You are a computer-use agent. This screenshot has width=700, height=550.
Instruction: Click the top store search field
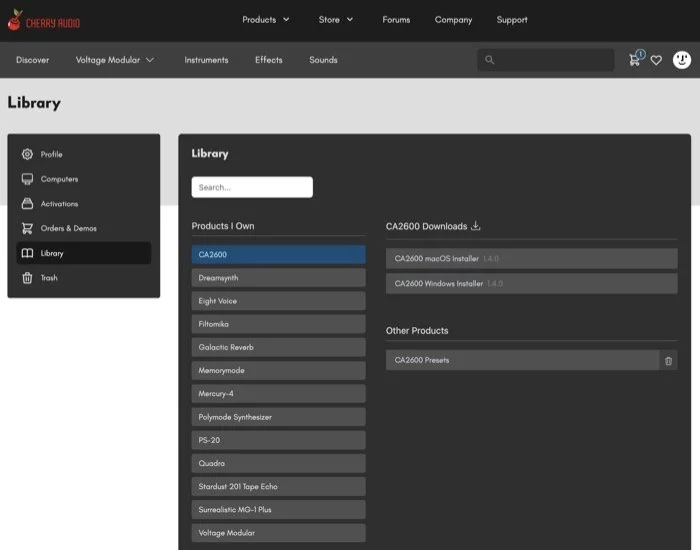click(546, 60)
